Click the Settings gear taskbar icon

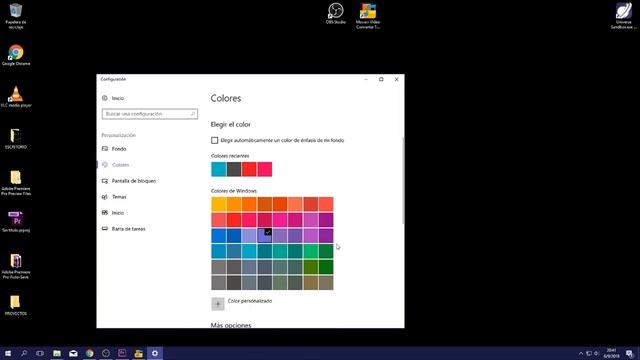(x=155, y=353)
